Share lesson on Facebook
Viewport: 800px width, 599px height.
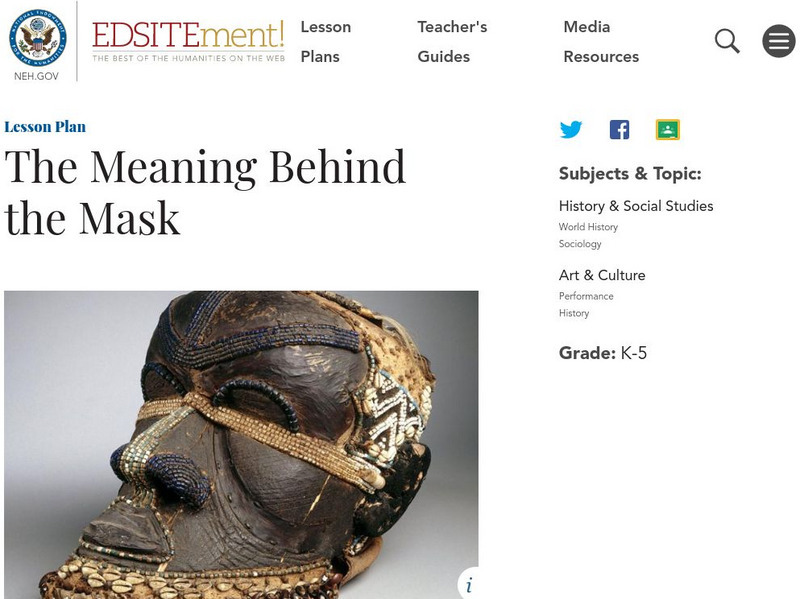(619, 130)
